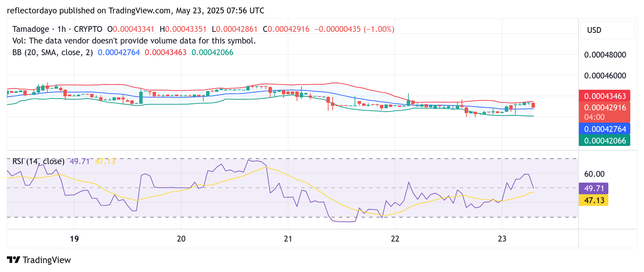Screen dimensions: 644x272
Task: Open the BB (20, SMA, close, 2) indicator legend
Action: [x=52, y=52]
